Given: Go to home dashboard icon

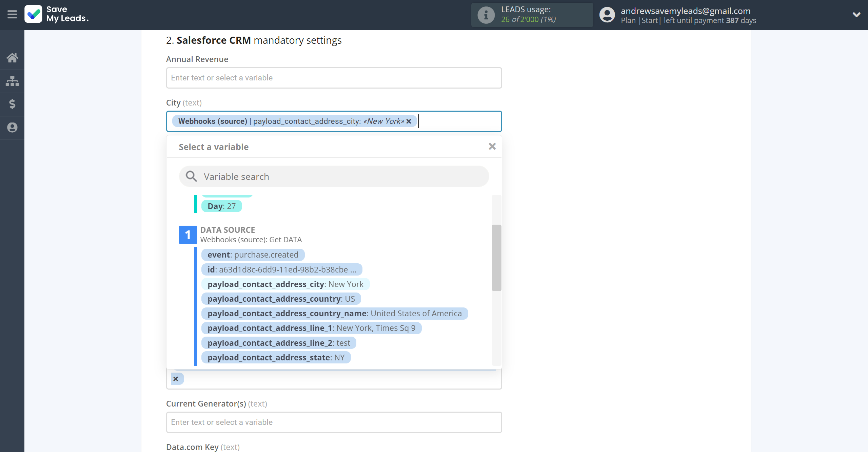Looking at the screenshot, I should pos(12,58).
